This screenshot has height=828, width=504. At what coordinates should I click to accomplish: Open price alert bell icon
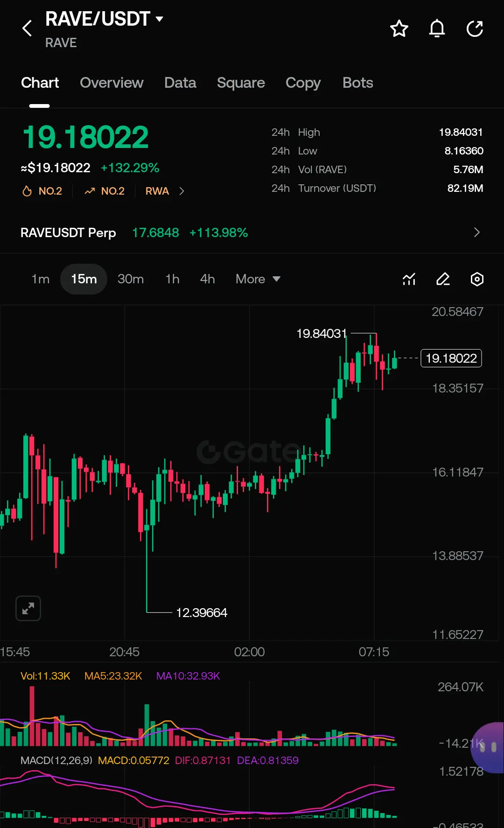[437, 28]
